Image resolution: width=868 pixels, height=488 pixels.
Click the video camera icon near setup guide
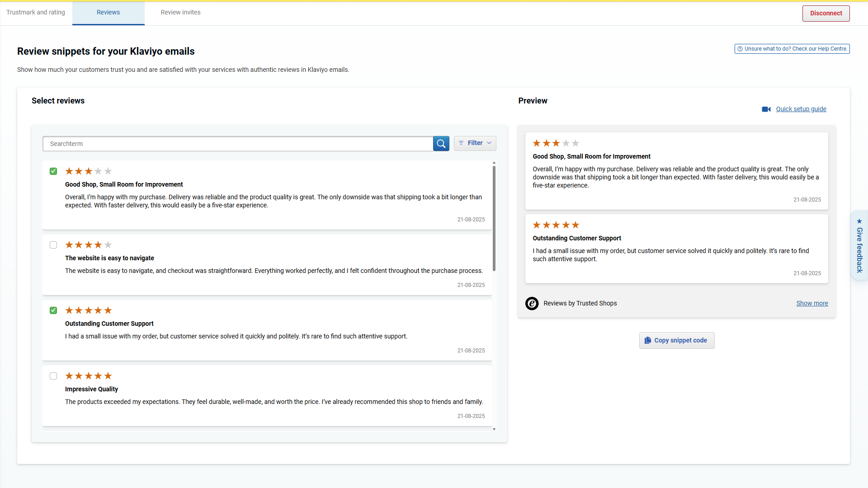(x=766, y=109)
